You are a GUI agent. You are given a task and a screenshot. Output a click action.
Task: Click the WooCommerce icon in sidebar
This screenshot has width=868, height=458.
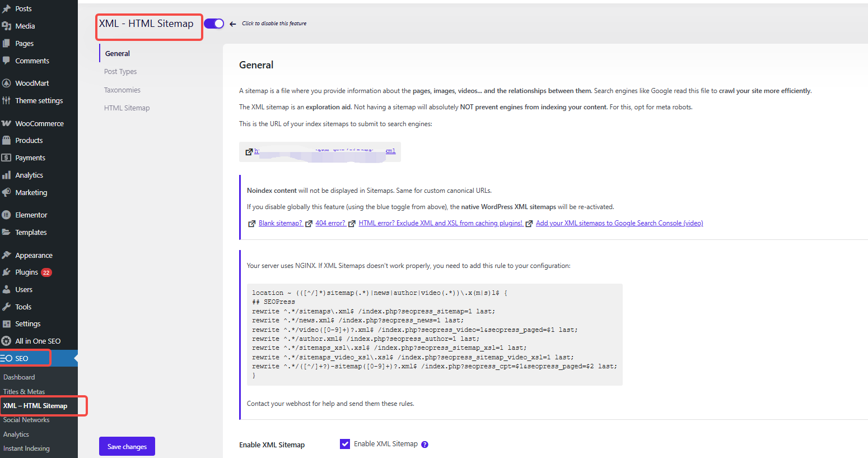click(6, 123)
